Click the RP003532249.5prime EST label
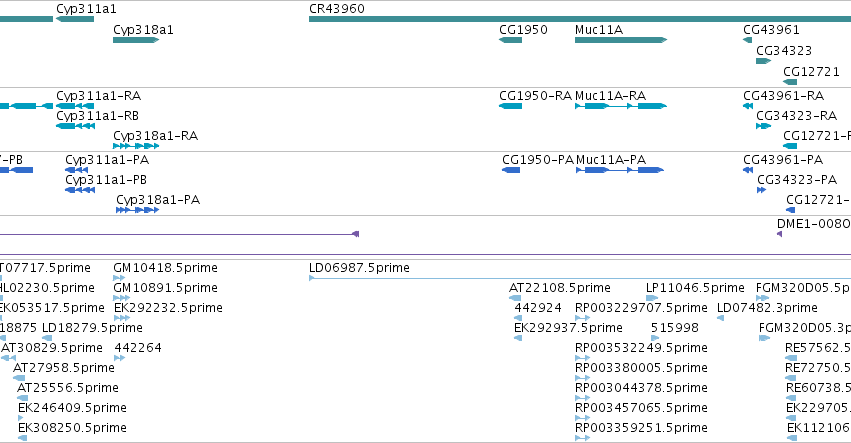851x443 pixels. (642, 348)
